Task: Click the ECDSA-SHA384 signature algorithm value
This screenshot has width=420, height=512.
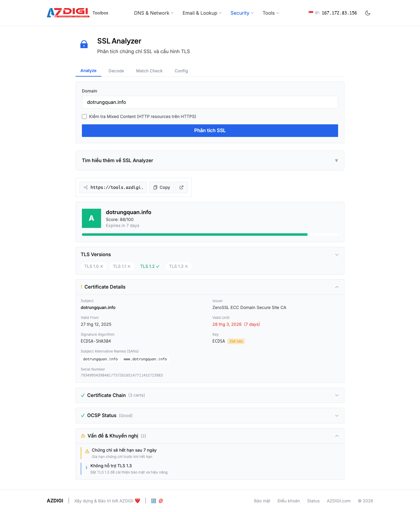Action: point(96,341)
